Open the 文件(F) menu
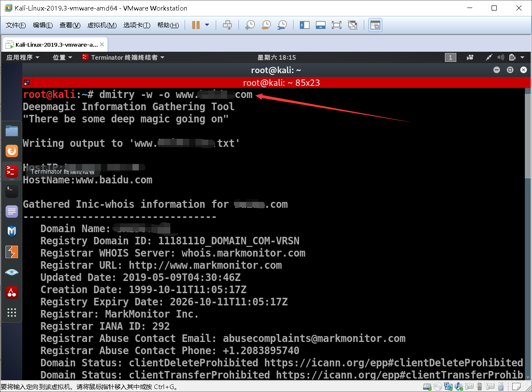This screenshot has width=532, height=392. click(16, 25)
